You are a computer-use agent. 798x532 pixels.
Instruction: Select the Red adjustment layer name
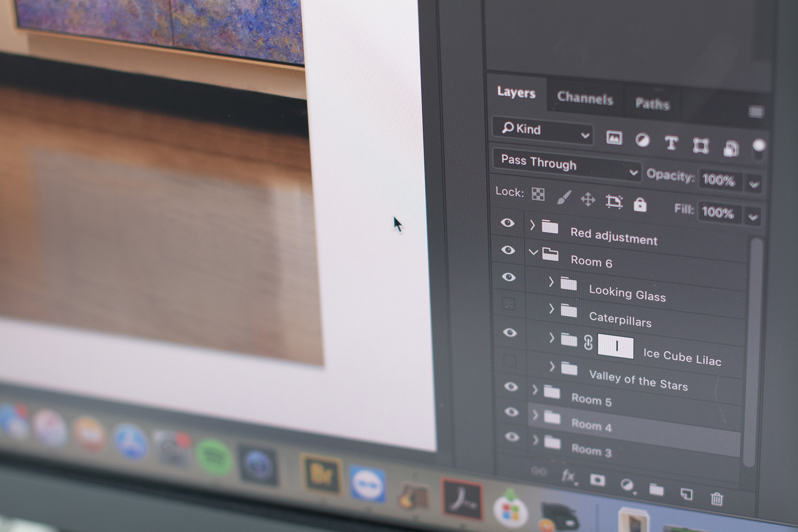pos(614,236)
